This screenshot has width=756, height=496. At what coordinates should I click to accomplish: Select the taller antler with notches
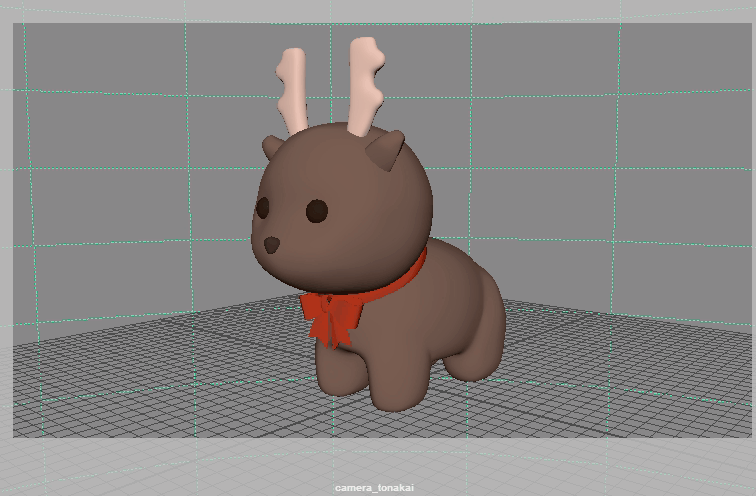[366, 85]
